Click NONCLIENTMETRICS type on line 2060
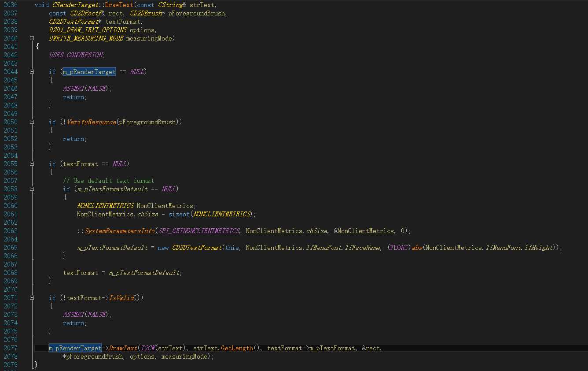This screenshot has width=588, height=371. tap(105, 206)
